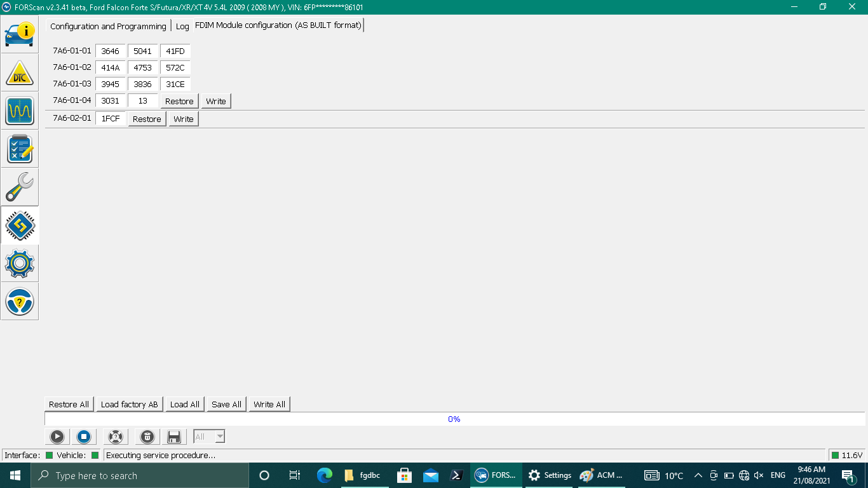This screenshot has width=868, height=488.
Task: Edit field 41FD in row 7A6-01-01
Action: [x=175, y=51]
